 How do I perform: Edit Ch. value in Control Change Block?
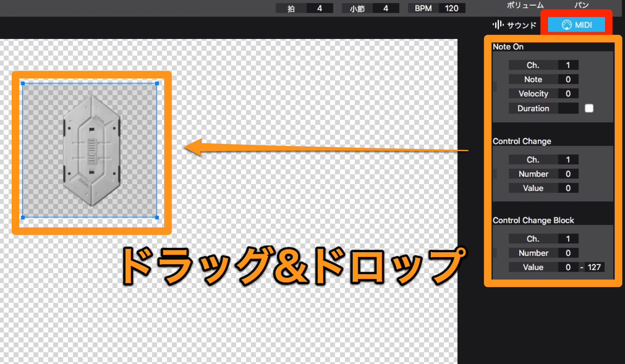point(568,239)
